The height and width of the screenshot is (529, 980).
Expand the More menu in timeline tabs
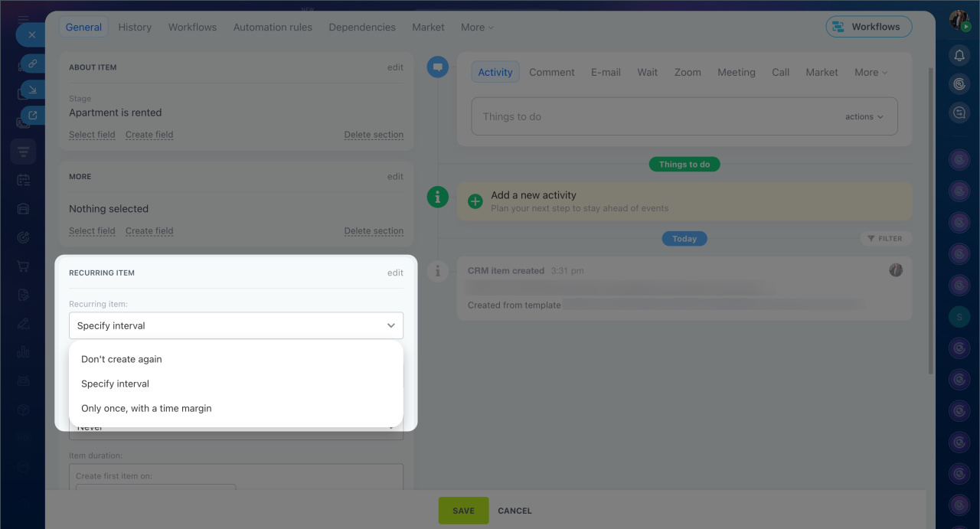[x=871, y=73]
